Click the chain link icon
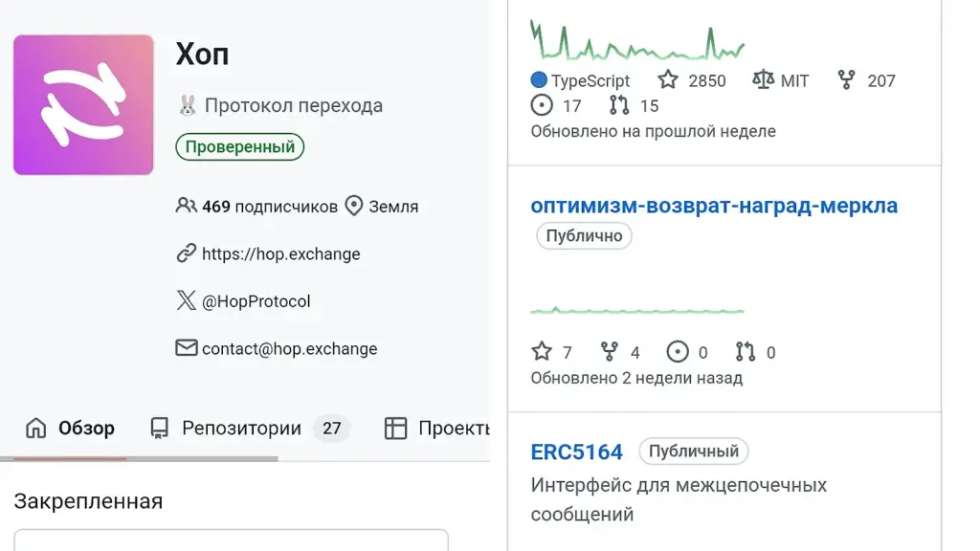This screenshot has width=980, height=551. [x=187, y=253]
